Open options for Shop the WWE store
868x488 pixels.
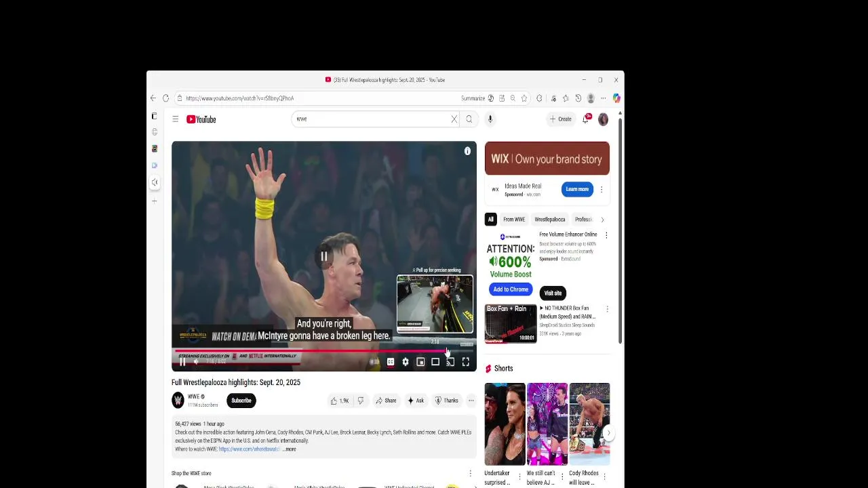[470, 474]
